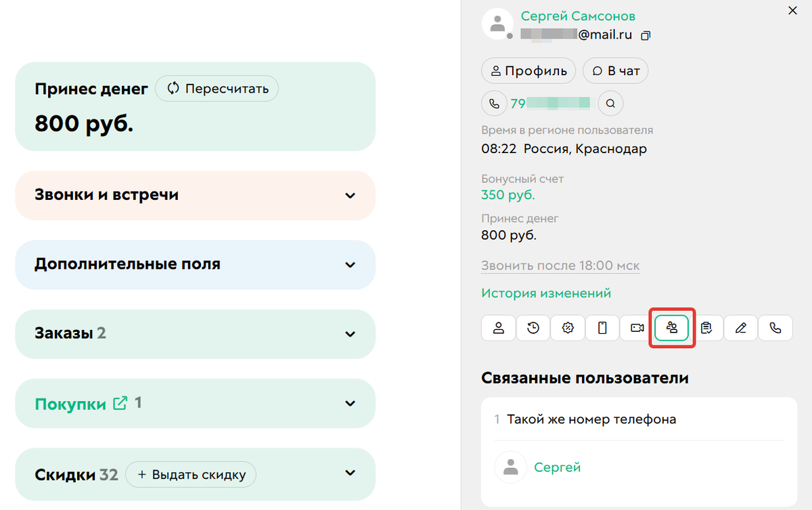Image resolution: width=812 pixels, height=510 pixels.
Task: Open external link icon on Покупки row
Action: [120, 402]
